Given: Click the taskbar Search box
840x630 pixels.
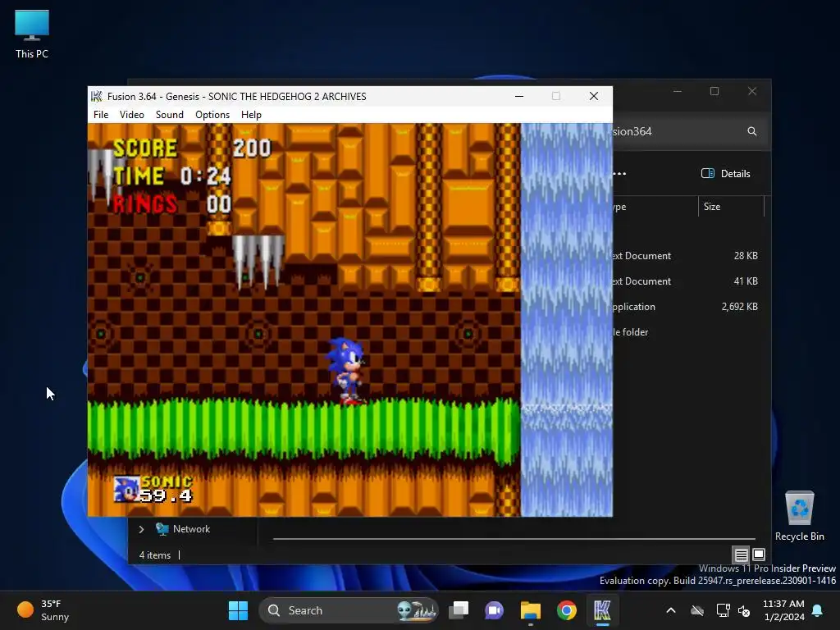Looking at the screenshot, I should coord(349,610).
